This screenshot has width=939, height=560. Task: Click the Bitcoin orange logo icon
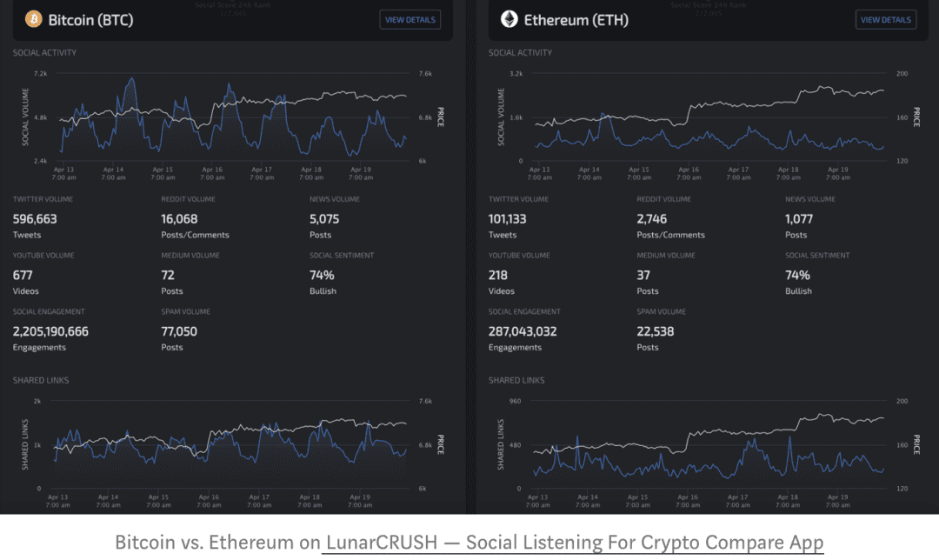click(x=34, y=19)
